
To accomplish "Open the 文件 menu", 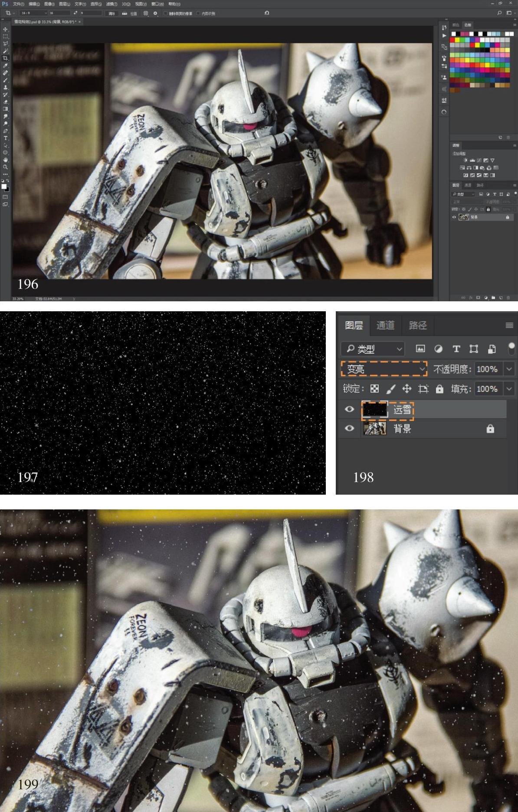I will (18, 4).
